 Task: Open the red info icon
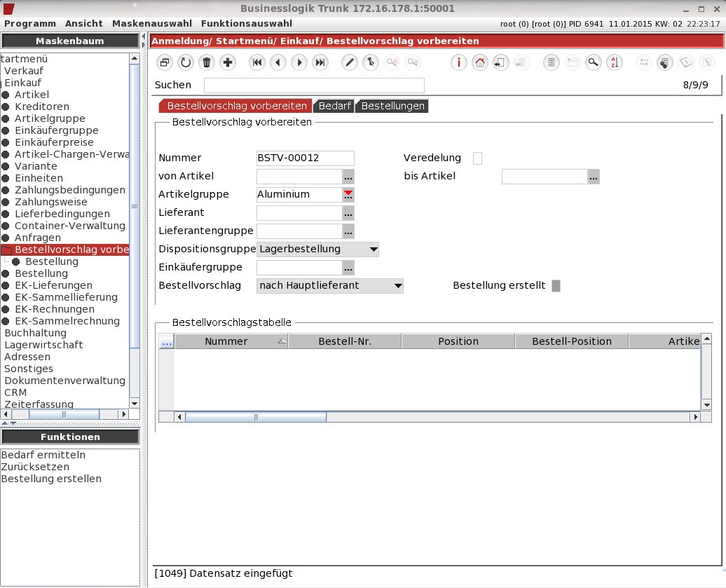pos(459,62)
